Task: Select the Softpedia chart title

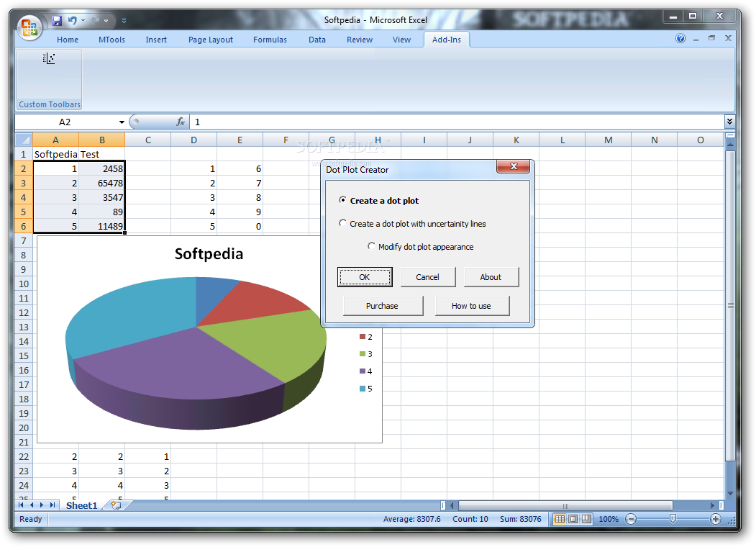Action: (209, 254)
